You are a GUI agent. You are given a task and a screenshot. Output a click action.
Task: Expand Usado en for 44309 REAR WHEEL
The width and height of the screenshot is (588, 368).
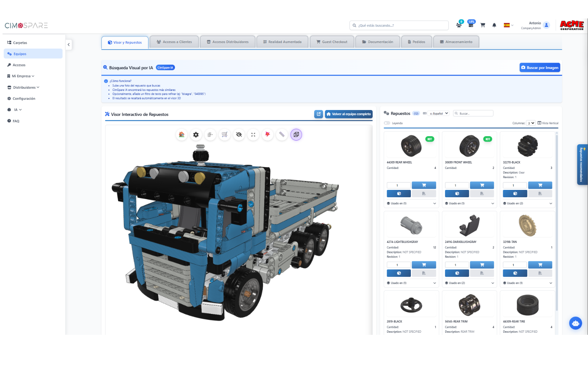(x=411, y=204)
